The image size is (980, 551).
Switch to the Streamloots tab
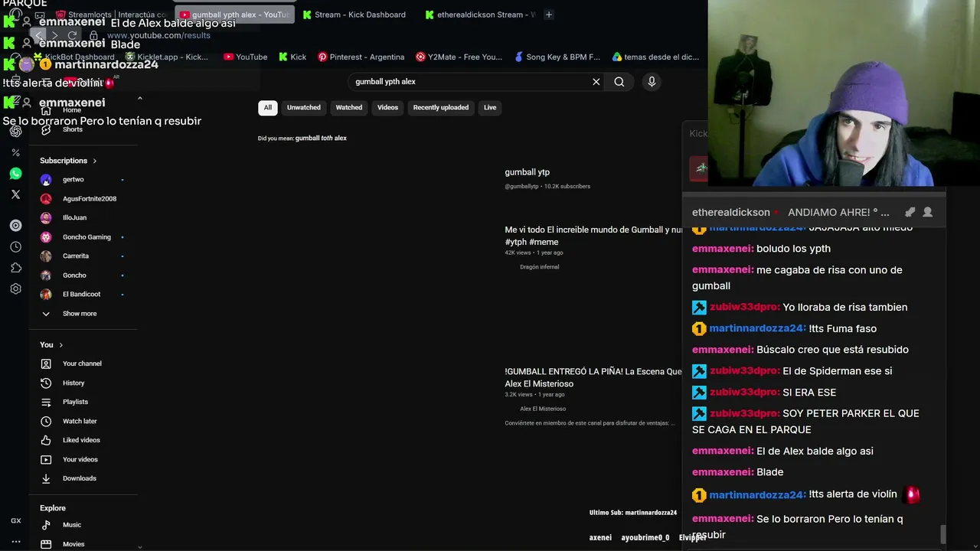click(112, 15)
